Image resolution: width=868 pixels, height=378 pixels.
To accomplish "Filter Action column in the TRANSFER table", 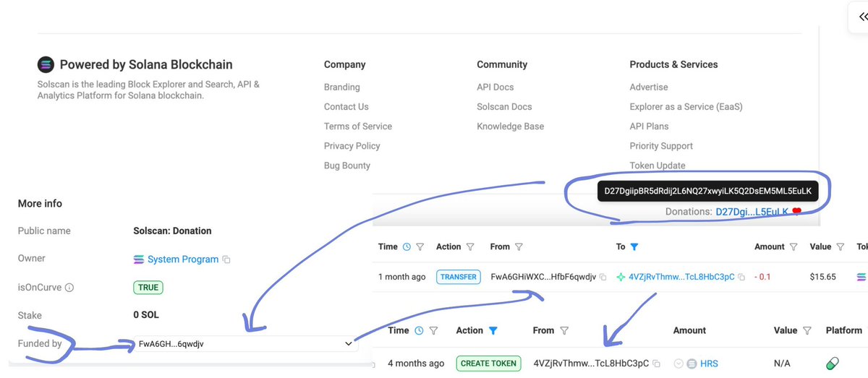I will tap(470, 247).
